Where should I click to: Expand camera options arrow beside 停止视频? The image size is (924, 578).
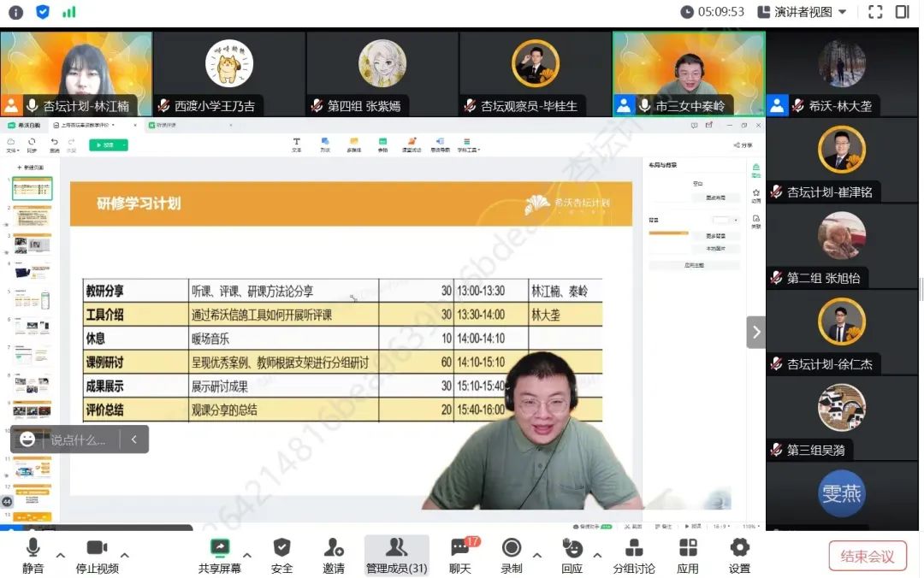pyautogui.click(x=124, y=555)
